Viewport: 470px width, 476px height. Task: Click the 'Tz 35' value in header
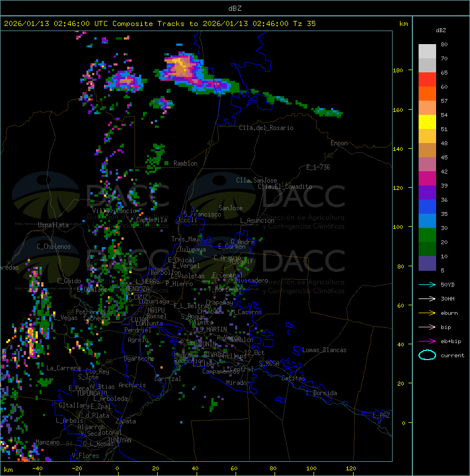pos(304,24)
